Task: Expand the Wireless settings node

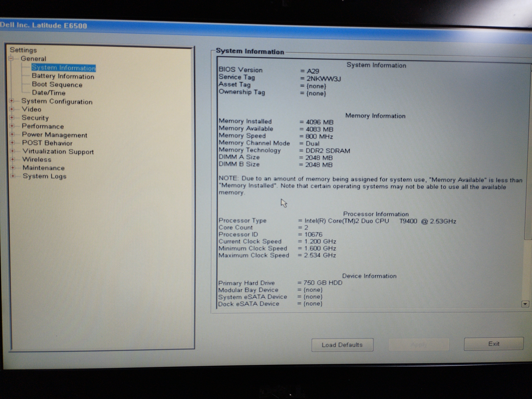Action: [x=12, y=159]
